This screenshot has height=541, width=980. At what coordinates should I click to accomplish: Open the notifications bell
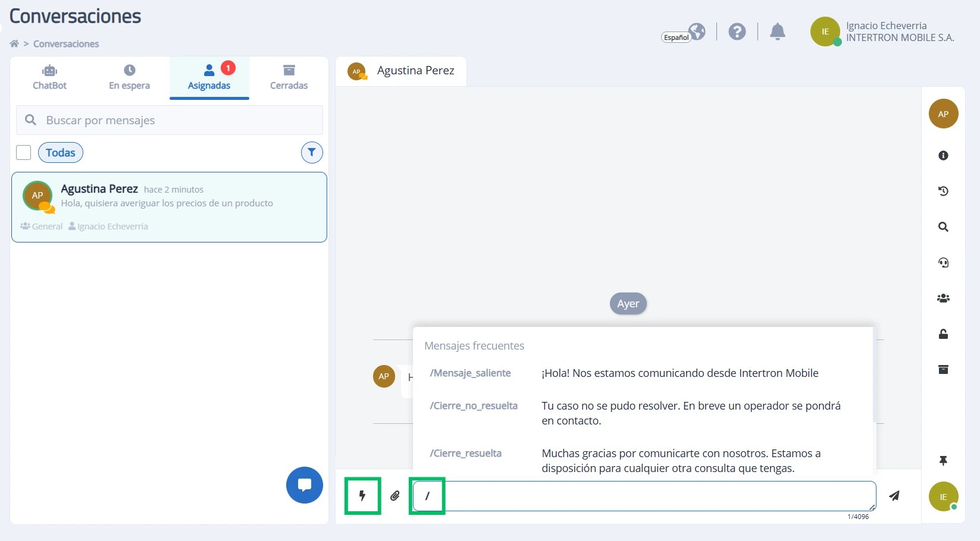[x=778, y=32]
